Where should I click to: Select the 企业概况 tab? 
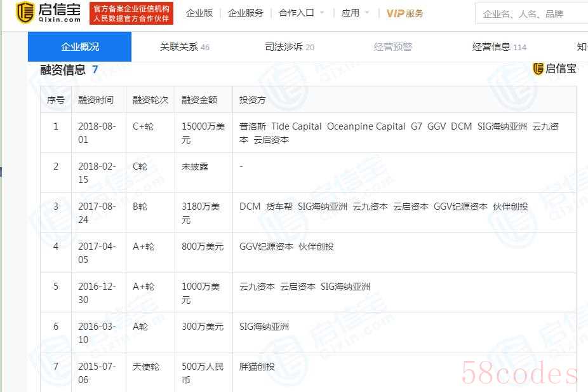(x=79, y=46)
